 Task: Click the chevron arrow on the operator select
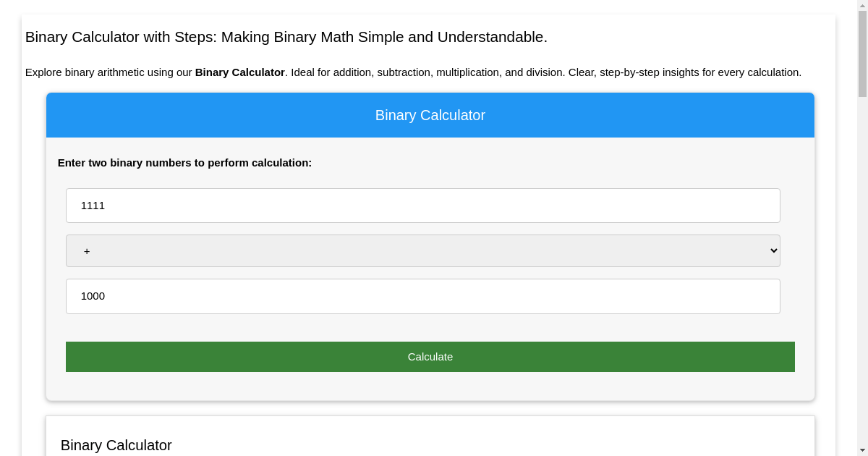point(773,250)
